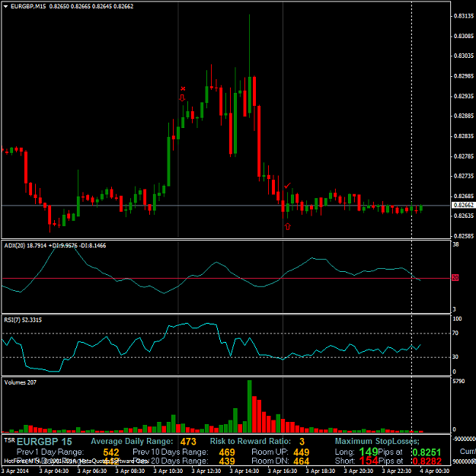The image size is (476, 476).
Task: Click the Prev 10 Days Range label
Action: point(171,452)
